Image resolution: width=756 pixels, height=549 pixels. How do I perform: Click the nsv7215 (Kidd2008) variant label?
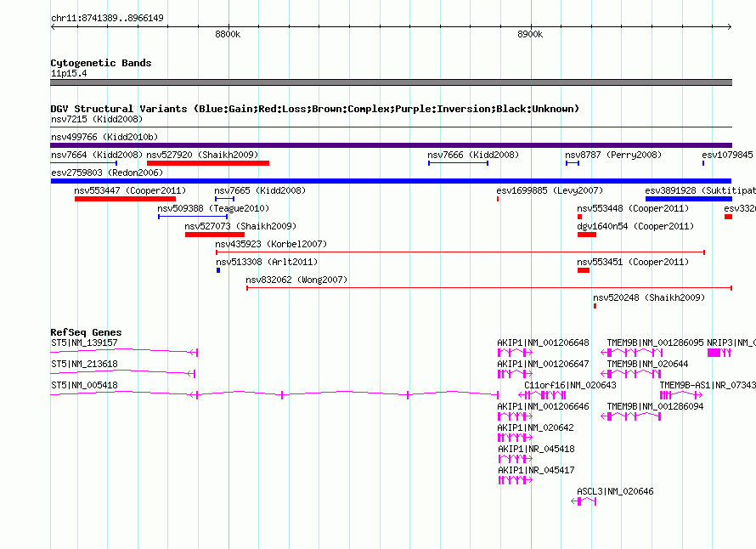point(97,119)
